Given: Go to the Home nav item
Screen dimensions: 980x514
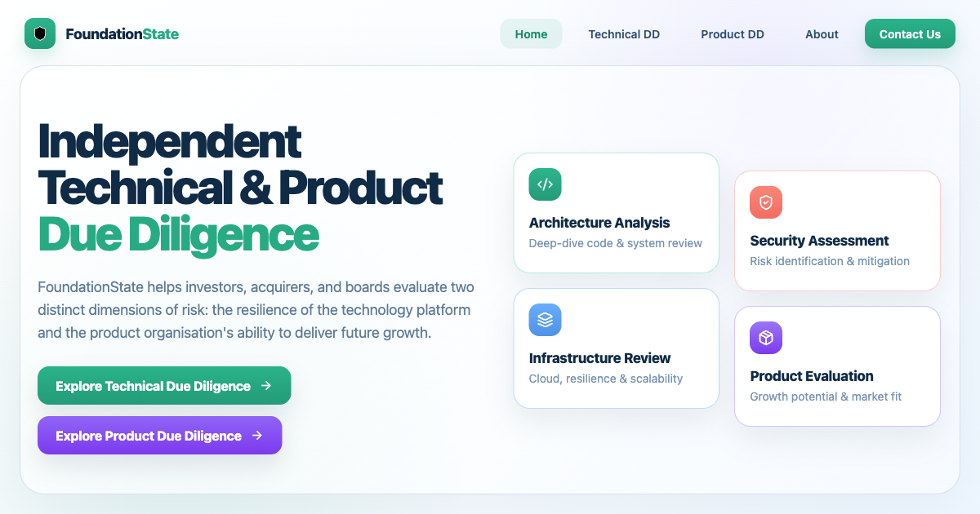Looking at the screenshot, I should point(531,34).
